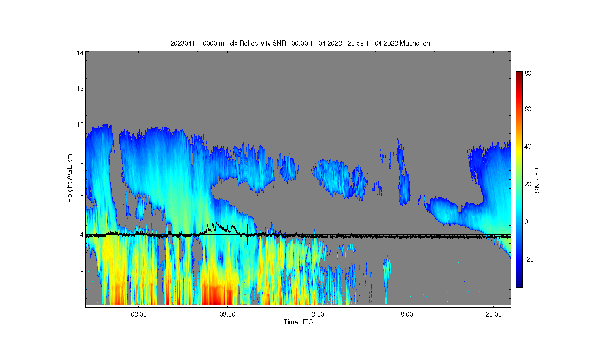Click the dark blue bottom of colorbar
This screenshot has width=607, height=364.
point(519,284)
